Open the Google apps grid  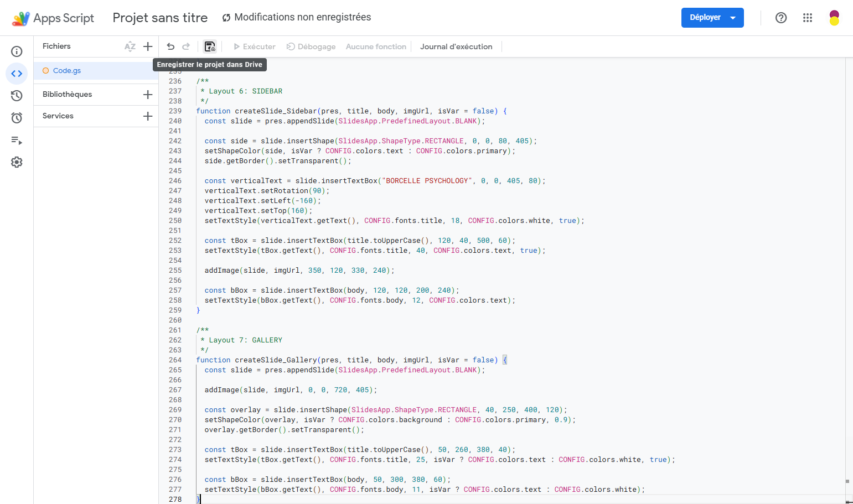click(808, 18)
